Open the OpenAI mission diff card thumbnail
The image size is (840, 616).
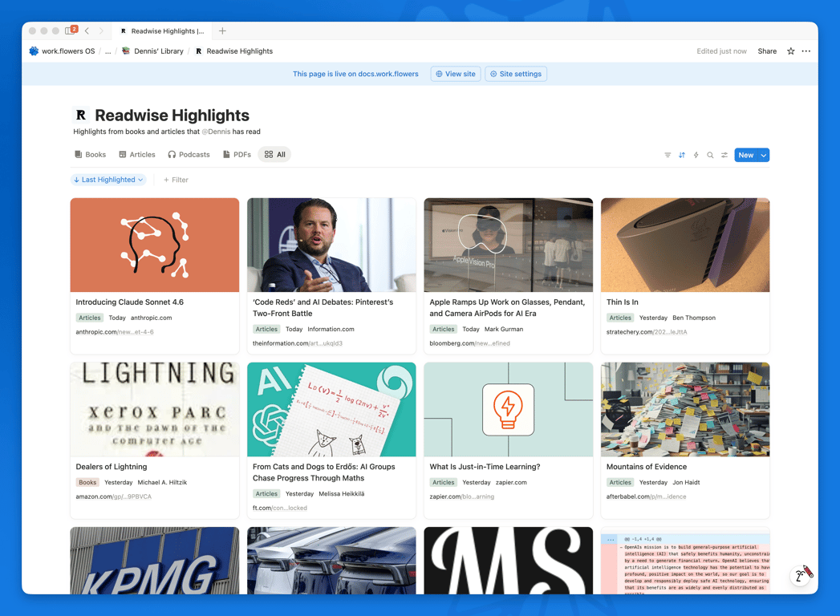point(685,561)
